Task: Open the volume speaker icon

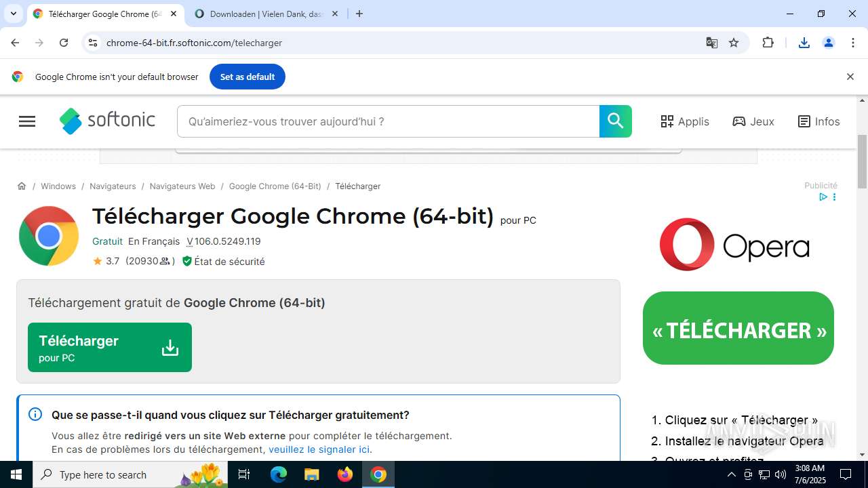Action: click(781, 474)
